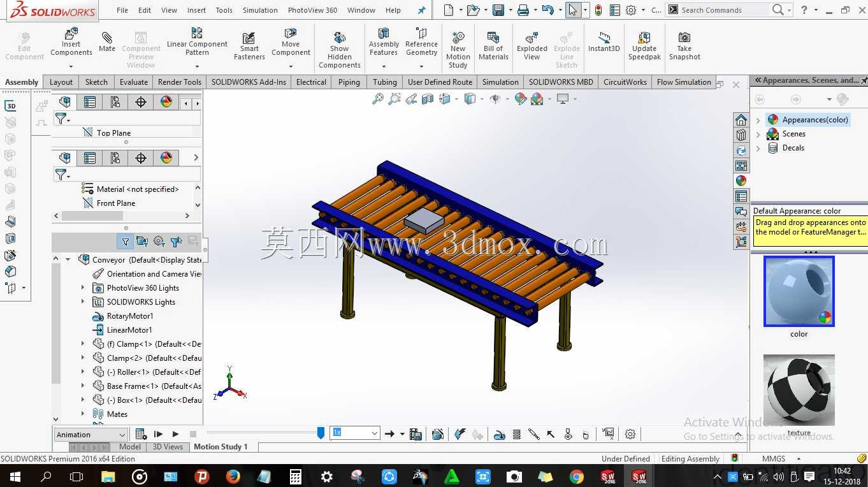
Task: Select the texture appearance thumbnail
Action: (x=799, y=390)
